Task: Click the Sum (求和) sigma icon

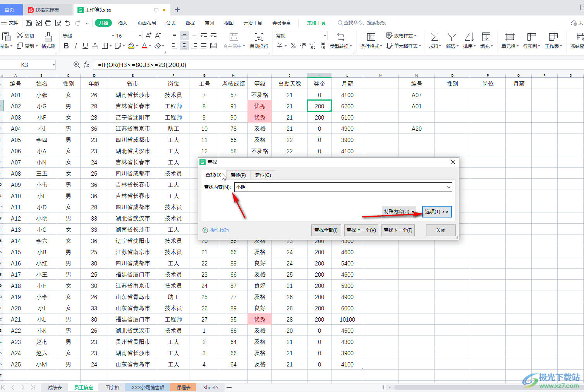Action: pos(435,37)
